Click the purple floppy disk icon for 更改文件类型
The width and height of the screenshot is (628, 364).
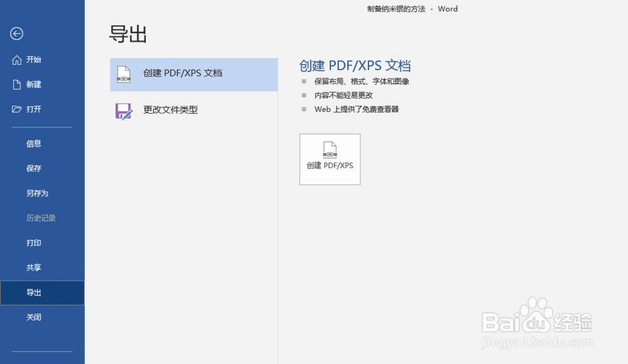(x=123, y=110)
